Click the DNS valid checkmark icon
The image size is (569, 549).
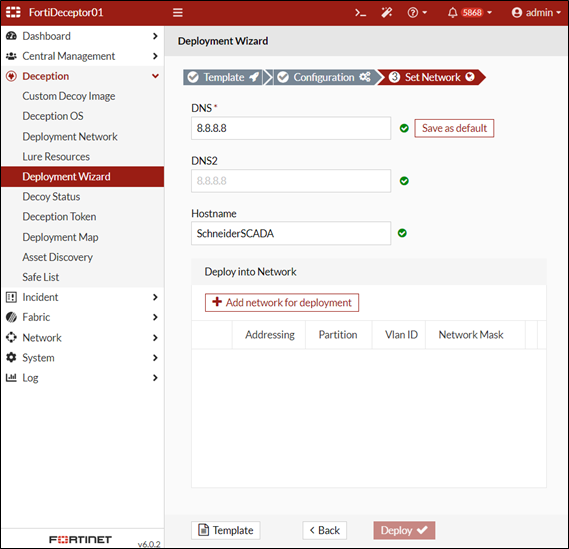click(404, 128)
